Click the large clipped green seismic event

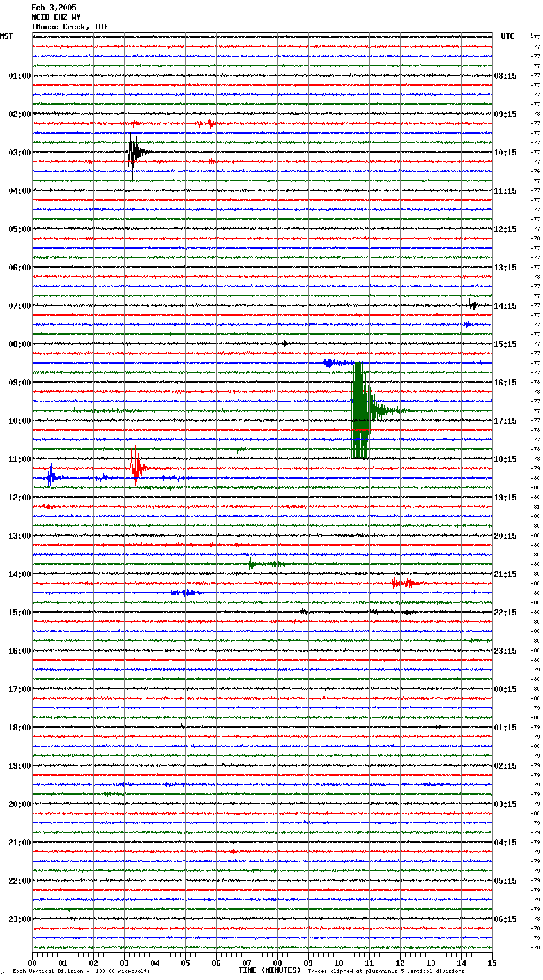362,410
